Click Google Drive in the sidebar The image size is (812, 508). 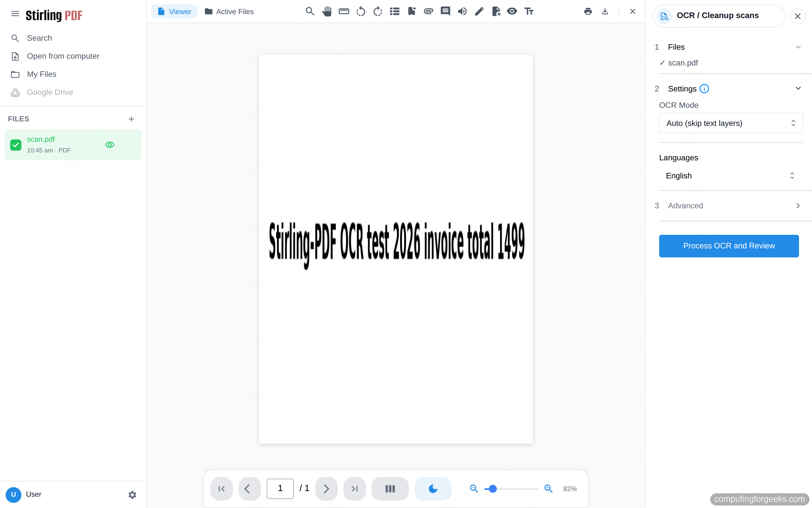(x=50, y=92)
